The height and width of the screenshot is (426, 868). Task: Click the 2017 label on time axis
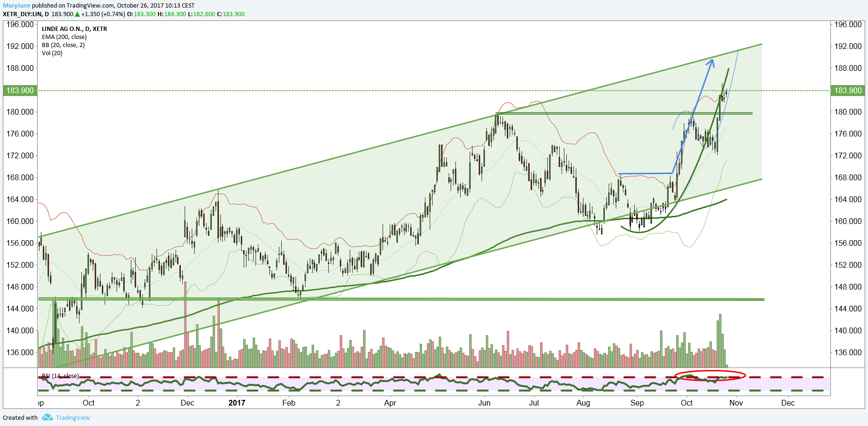click(x=237, y=403)
